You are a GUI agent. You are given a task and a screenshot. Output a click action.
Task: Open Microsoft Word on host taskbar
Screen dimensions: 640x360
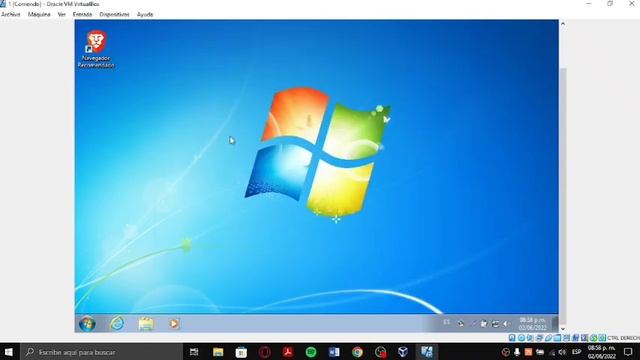(x=334, y=352)
